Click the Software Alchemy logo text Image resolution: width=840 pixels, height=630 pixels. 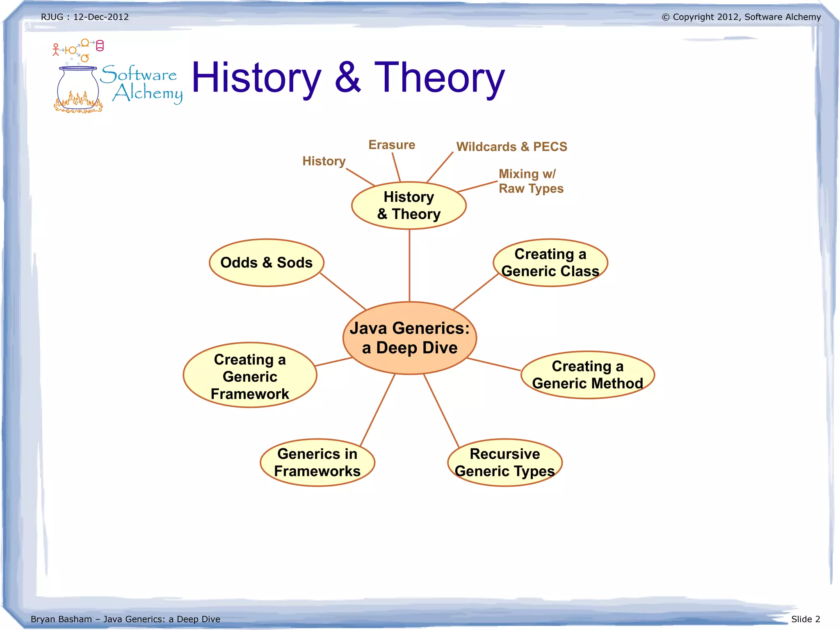pyautogui.click(x=142, y=84)
